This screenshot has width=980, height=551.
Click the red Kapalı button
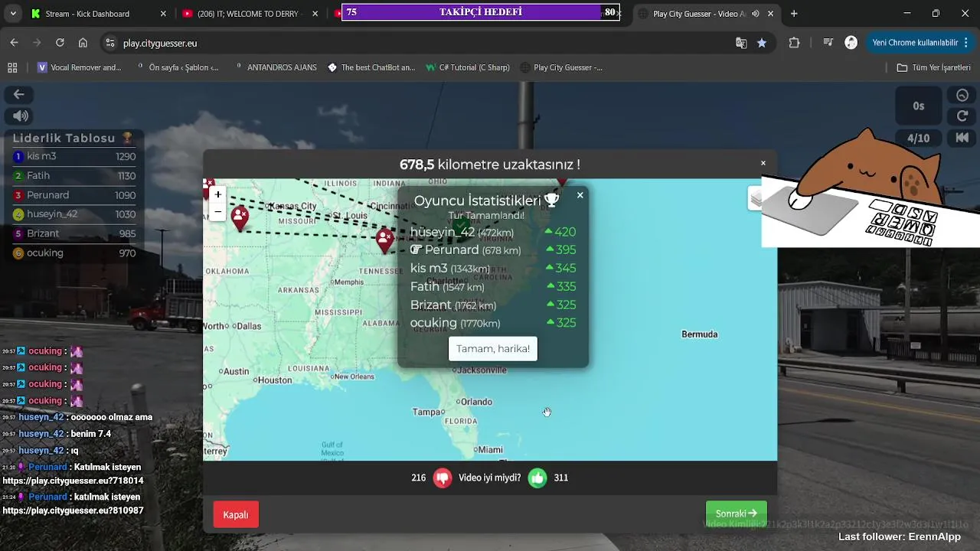click(x=236, y=514)
